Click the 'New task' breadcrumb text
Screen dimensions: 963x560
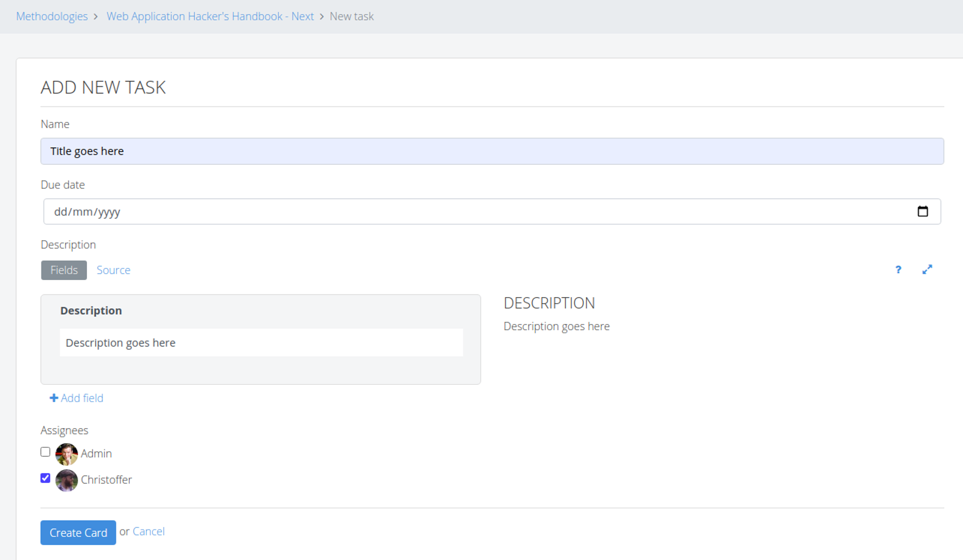(x=352, y=16)
